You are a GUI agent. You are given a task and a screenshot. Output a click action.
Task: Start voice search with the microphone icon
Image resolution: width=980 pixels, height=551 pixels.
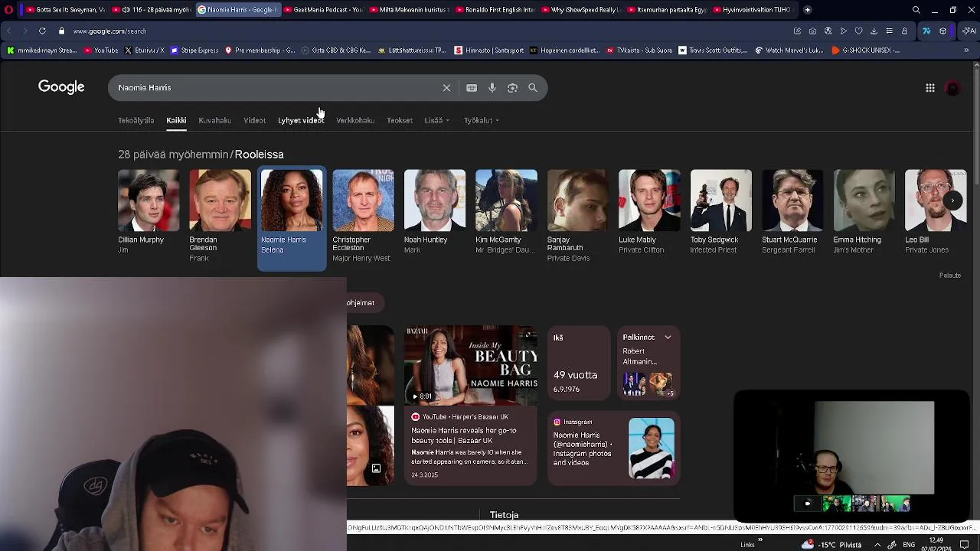(x=492, y=88)
